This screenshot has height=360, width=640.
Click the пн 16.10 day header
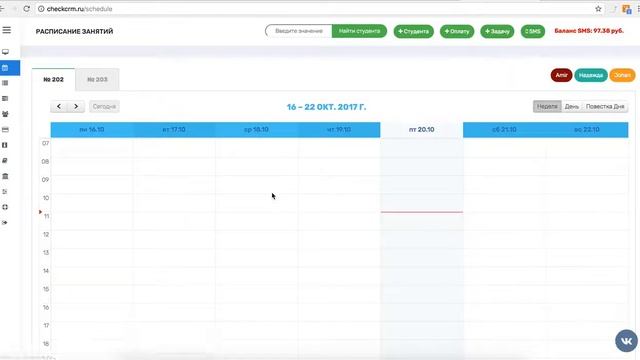pyautogui.click(x=92, y=129)
